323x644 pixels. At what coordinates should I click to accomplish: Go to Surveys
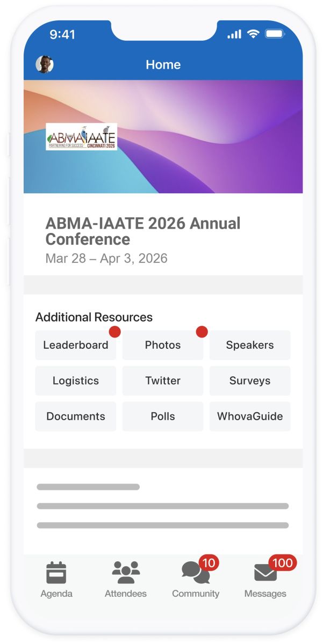250,381
